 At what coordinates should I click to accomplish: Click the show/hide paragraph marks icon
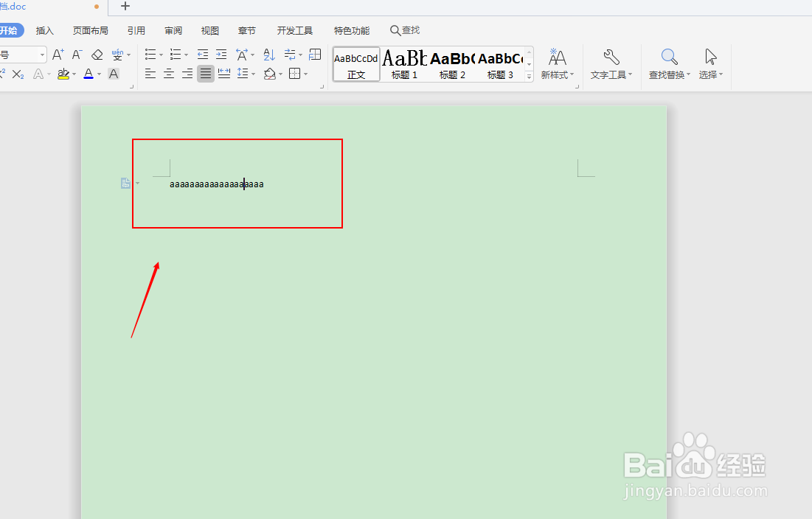290,55
